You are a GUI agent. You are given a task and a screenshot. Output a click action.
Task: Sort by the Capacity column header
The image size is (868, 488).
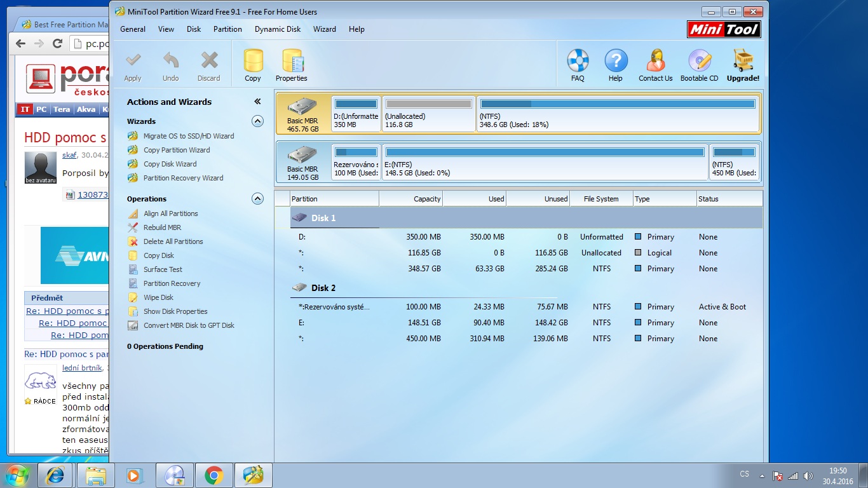click(410, 199)
